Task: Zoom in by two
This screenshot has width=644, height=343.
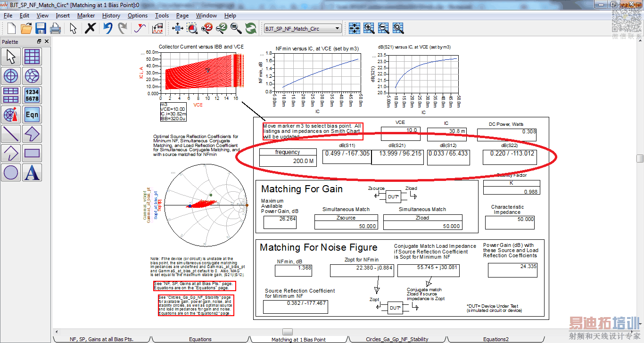Action: pos(207,28)
